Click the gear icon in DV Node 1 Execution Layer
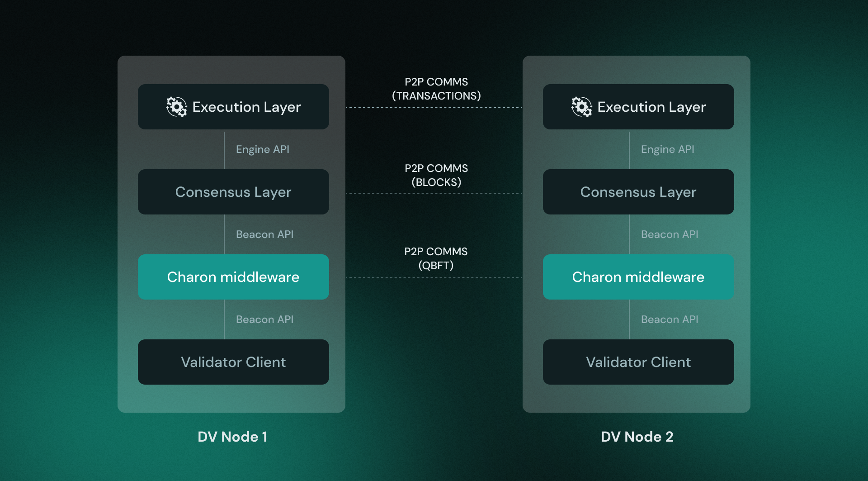The width and height of the screenshot is (868, 481). (176, 107)
